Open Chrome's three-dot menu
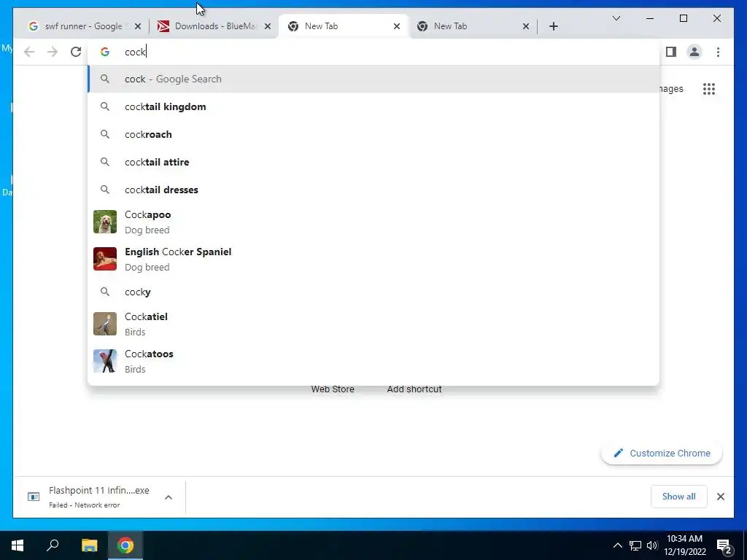This screenshot has width=747, height=560. 718,52
